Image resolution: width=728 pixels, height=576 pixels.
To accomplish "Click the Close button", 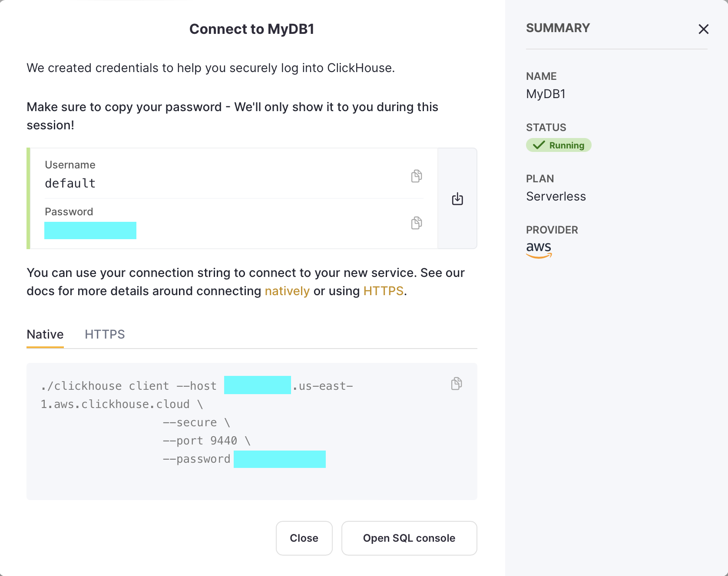I will pos(304,538).
